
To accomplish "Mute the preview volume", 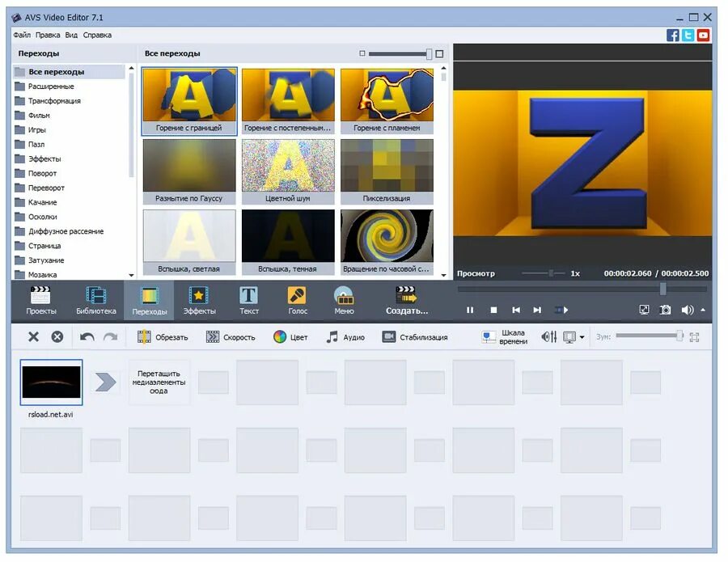I will click(687, 310).
